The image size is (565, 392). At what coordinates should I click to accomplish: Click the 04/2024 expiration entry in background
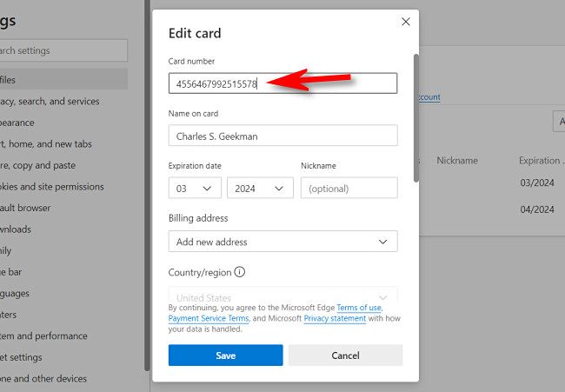point(537,209)
